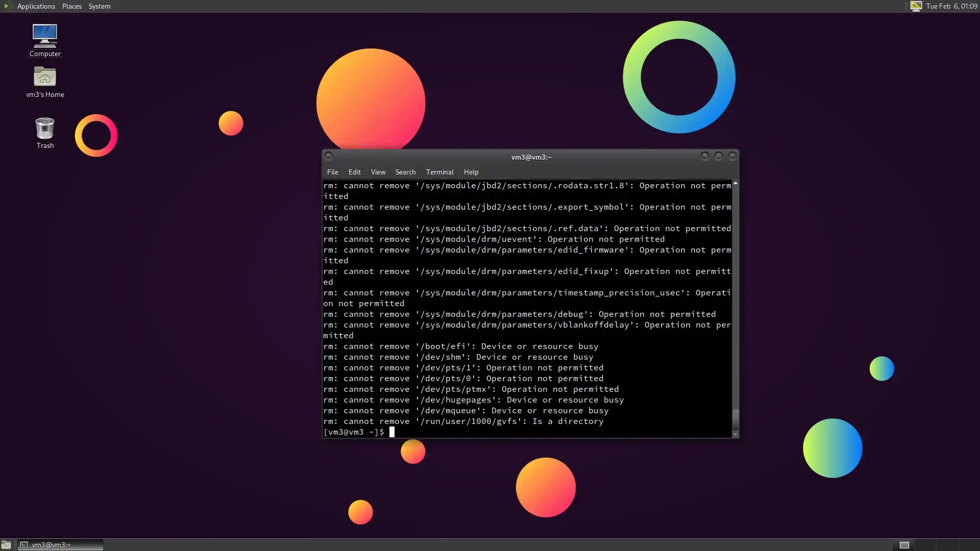Click the show desktop icon in bottom panel

[x=6, y=545]
